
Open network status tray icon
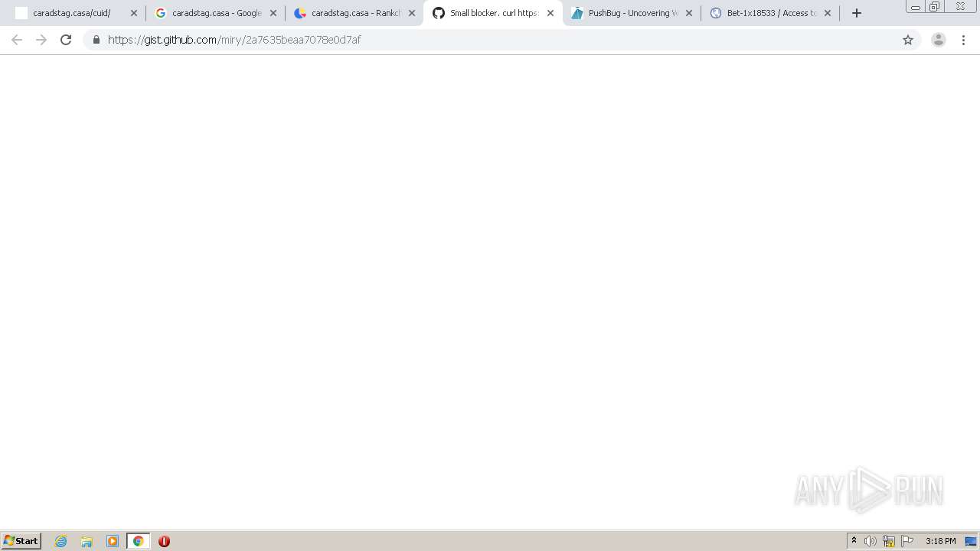tap(889, 541)
